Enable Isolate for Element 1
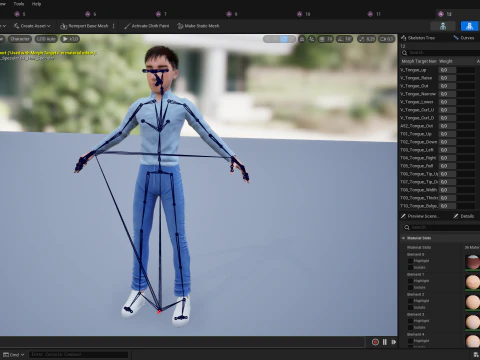 [411, 288]
